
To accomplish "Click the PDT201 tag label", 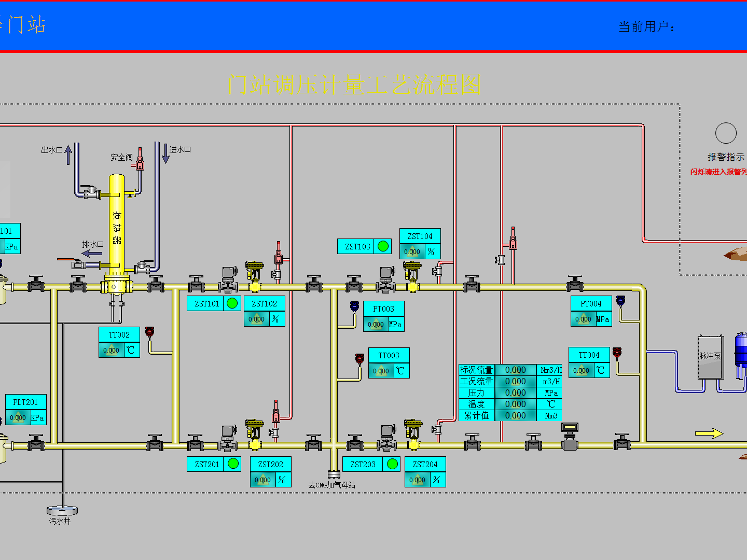I will tap(25, 402).
